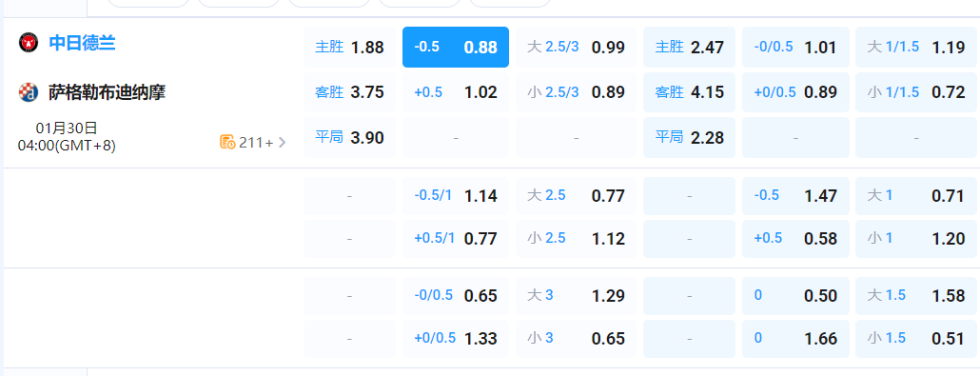
Task: Deselect highlighted -0.5 handicap at 0.88
Action: (456, 47)
